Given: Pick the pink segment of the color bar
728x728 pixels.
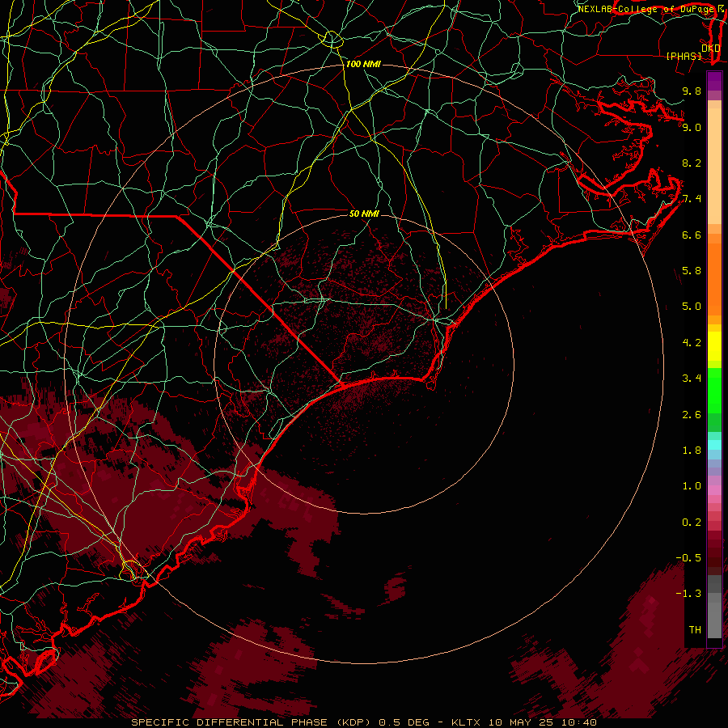Looking at the screenshot, I should click(x=714, y=490).
